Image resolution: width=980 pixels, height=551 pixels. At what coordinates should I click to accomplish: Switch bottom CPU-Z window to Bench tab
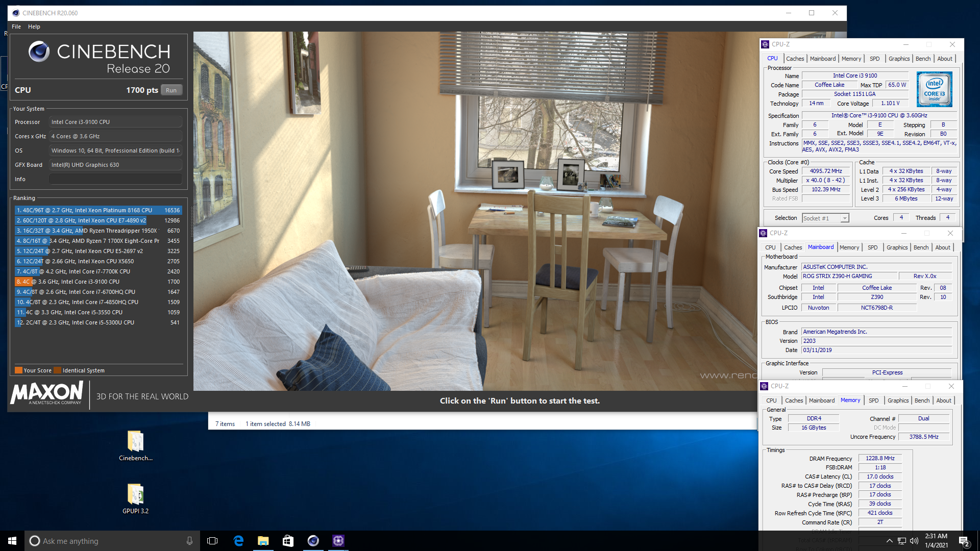[x=922, y=400]
